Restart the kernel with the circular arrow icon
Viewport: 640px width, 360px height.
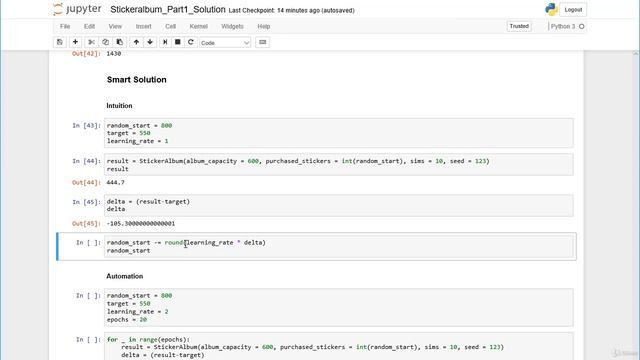pos(191,42)
